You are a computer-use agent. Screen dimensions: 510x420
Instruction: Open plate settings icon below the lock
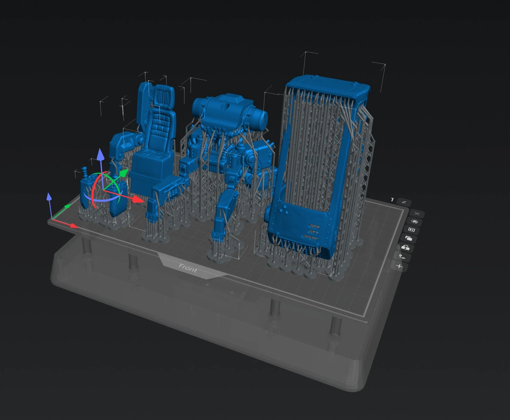(x=402, y=257)
